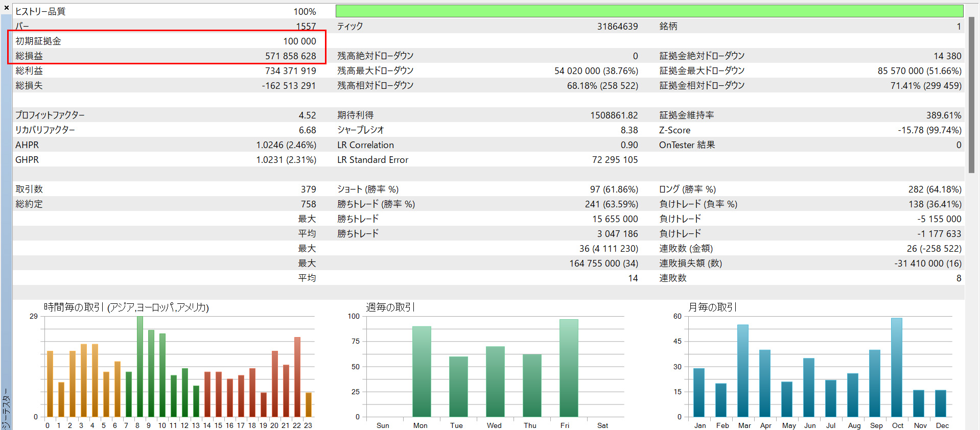Click the 残高絶対ドローダウン label
This screenshot has height=430, width=980.
click(x=376, y=56)
